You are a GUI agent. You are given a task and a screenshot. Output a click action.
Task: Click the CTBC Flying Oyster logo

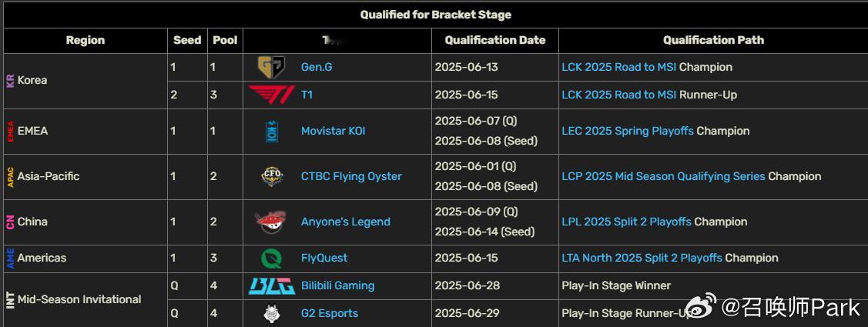pos(271,176)
